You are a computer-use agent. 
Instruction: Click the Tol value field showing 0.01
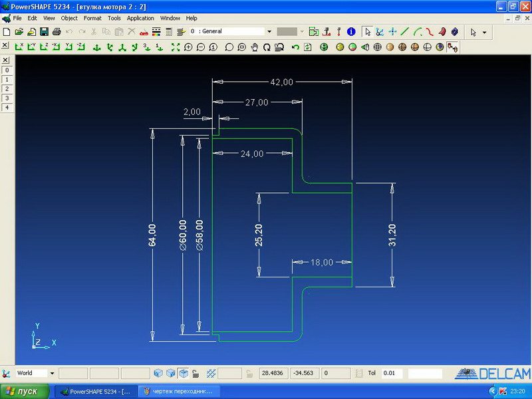pyautogui.click(x=392, y=374)
